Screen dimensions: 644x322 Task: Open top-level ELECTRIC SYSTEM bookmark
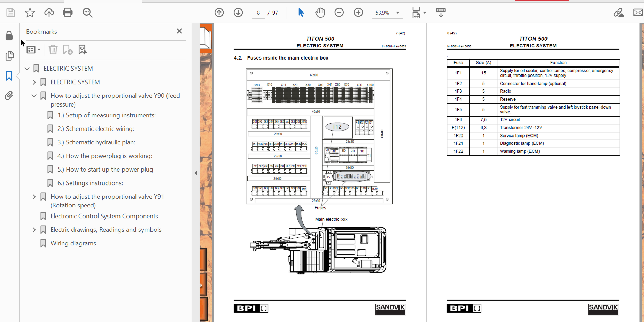68,69
